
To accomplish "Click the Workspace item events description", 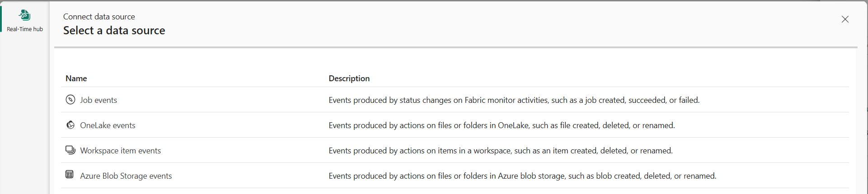I will tap(500, 151).
